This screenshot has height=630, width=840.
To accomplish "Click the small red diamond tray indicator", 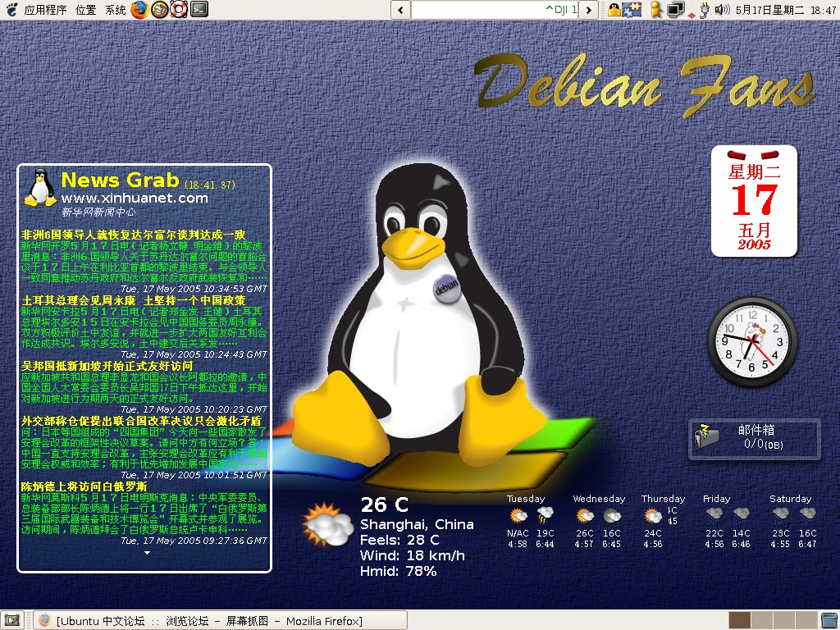I will (x=692, y=15).
